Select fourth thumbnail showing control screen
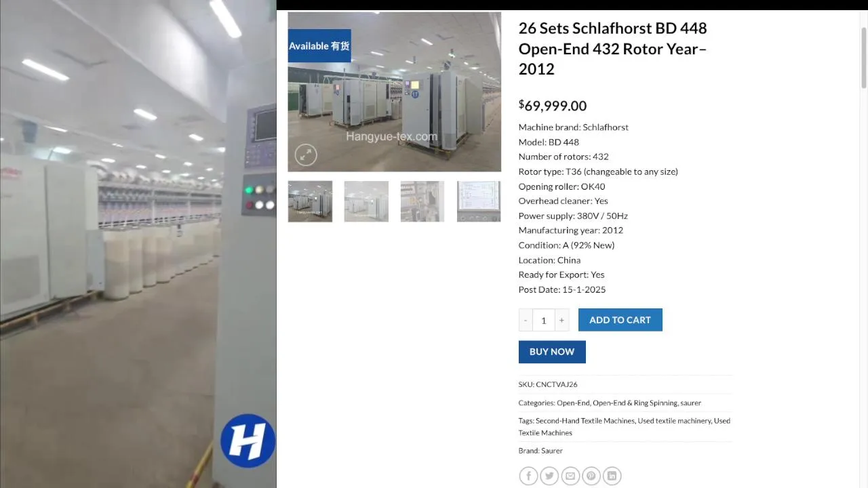This screenshot has width=868, height=488. (x=479, y=201)
